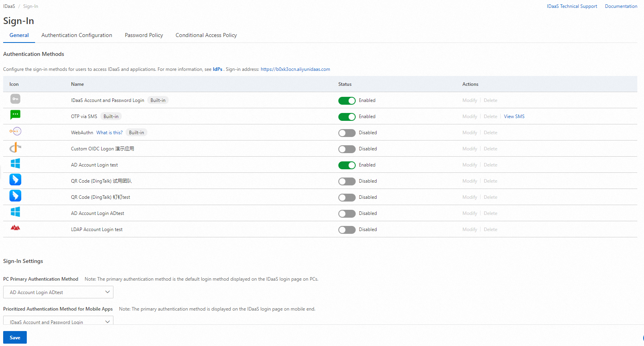The height and width of the screenshot is (346, 644).
Task: Click the Sign-In breadcrumb text
Action: click(31, 6)
